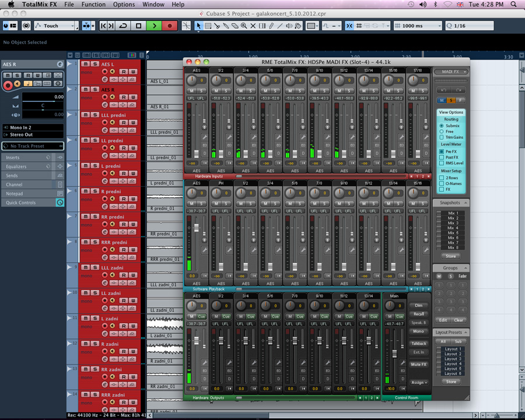Viewport: 525px width, 420px height.
Task: Select the Zoom magnifier tool
Action: [244, 26]
